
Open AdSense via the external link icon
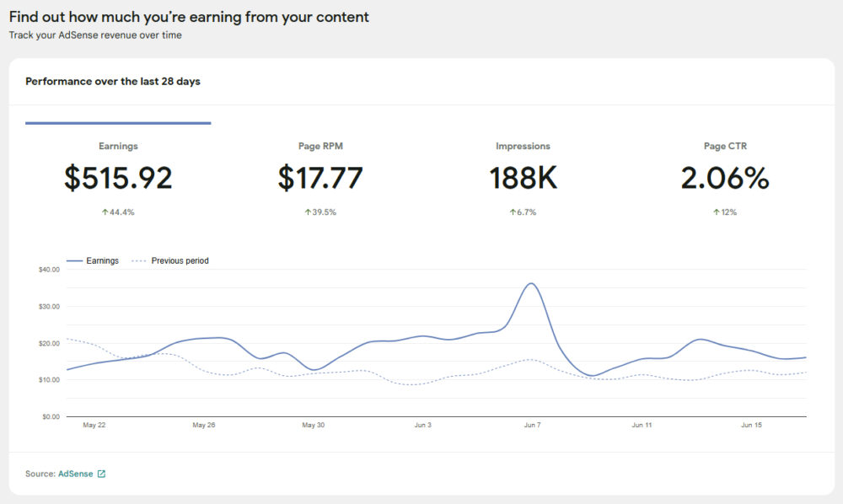point(102,474)
